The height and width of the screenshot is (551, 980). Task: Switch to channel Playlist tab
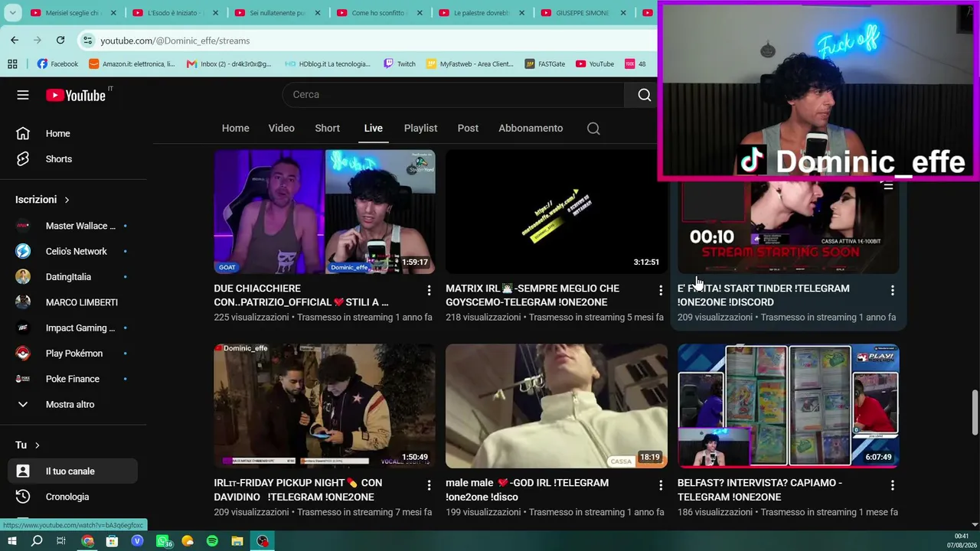tap(420, 129)
